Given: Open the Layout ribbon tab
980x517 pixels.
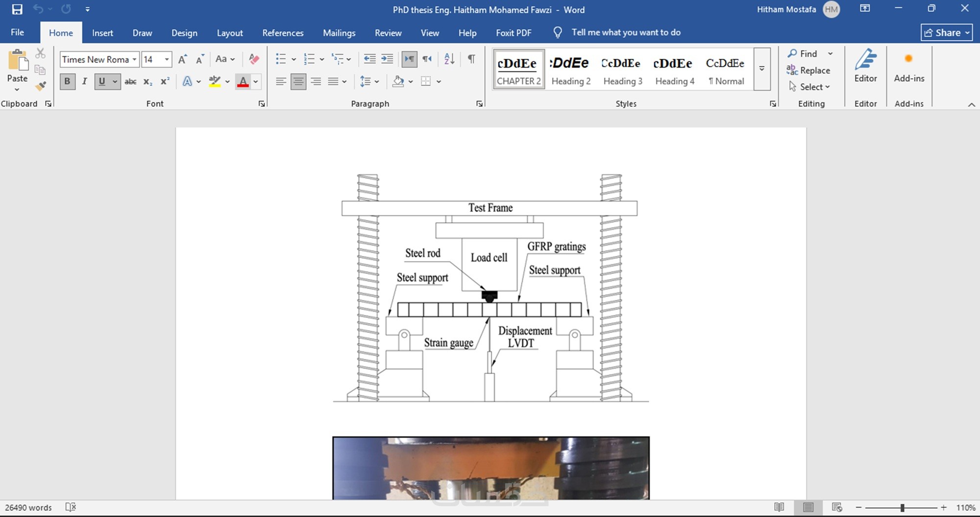Looking at the screenshot, I should [230, 33].
